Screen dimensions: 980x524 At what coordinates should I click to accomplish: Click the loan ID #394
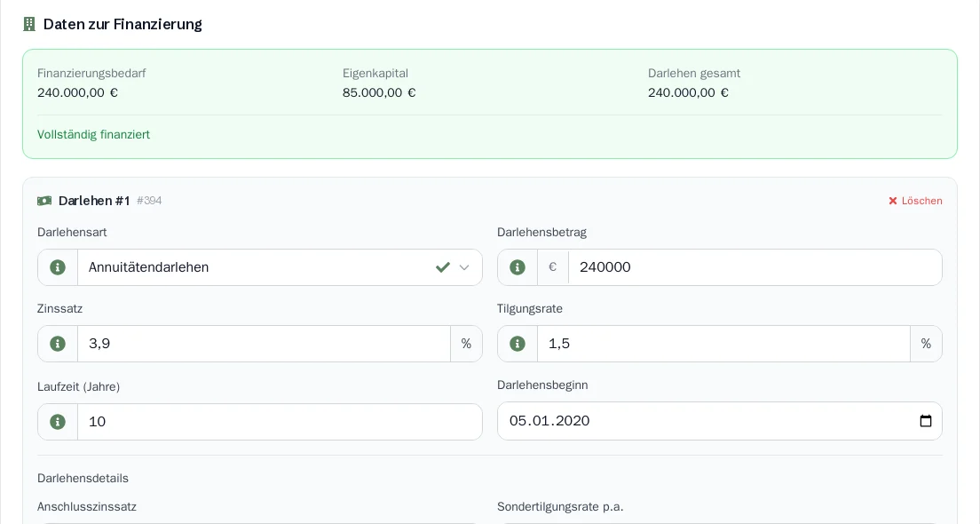tap(149, 201)
